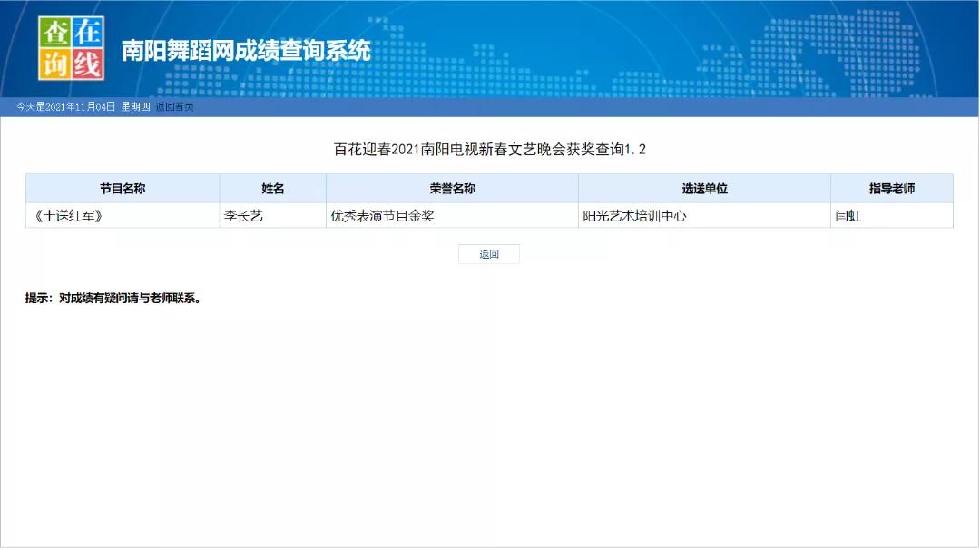
Task: Click the blue 在 tile in the logo
Action: [x=86, y=34]
